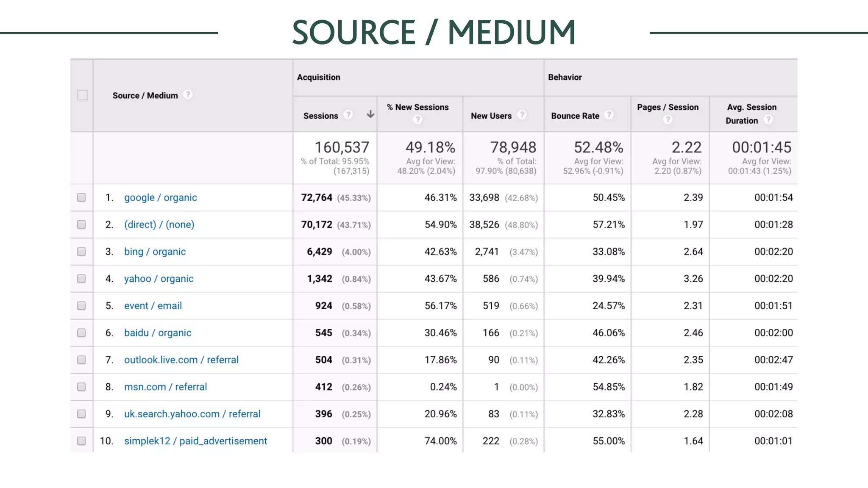Click Avg. Session Duration help icon
The width and height of the screenshot is (868, 488).
[x=768, y=120]
